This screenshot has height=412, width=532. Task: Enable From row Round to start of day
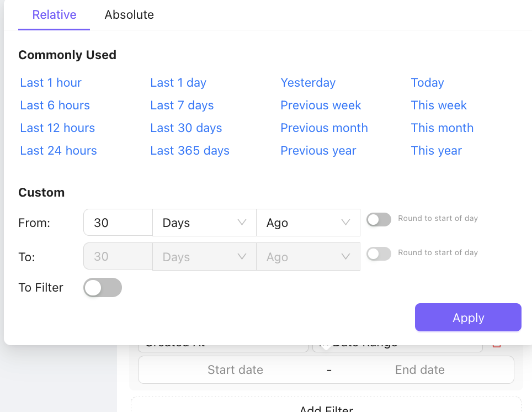[x=379, y=219]
